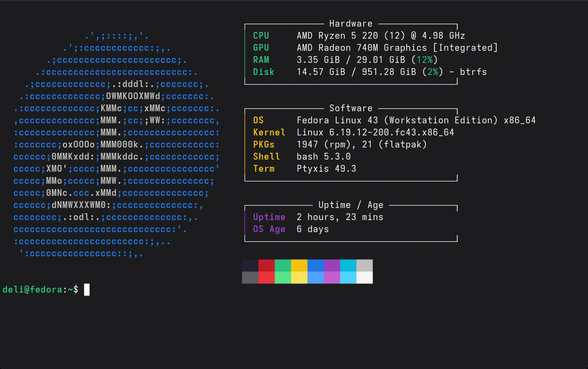
Task: Select the light blue color swatch
Action: [316, 277]
